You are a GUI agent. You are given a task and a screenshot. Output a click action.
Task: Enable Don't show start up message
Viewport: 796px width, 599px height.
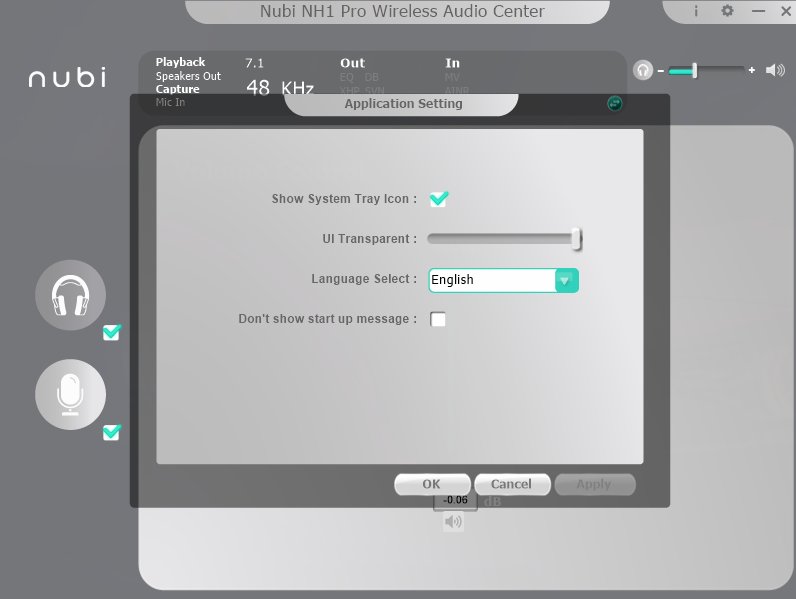[x=438, y=319]
